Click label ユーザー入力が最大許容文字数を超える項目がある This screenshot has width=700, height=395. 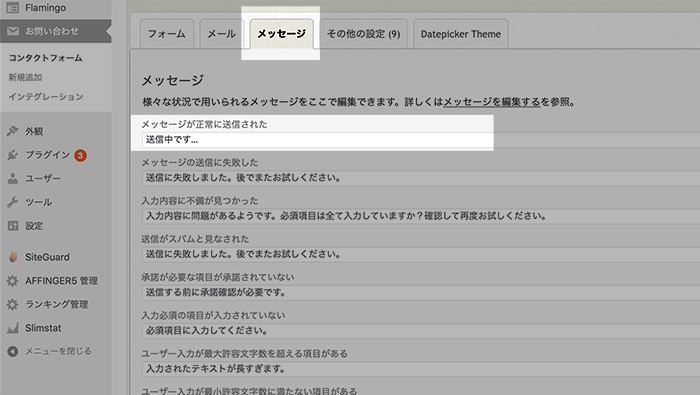click(245, 354)
